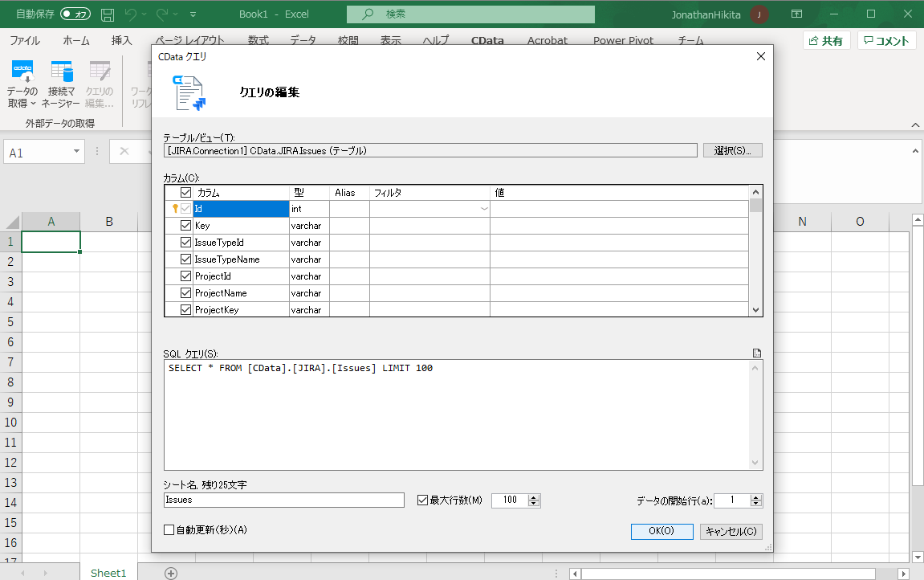Uncheck the ProjectName column checkbox
The width and height of the screenshot is (924, 580).
pos(185,293)
